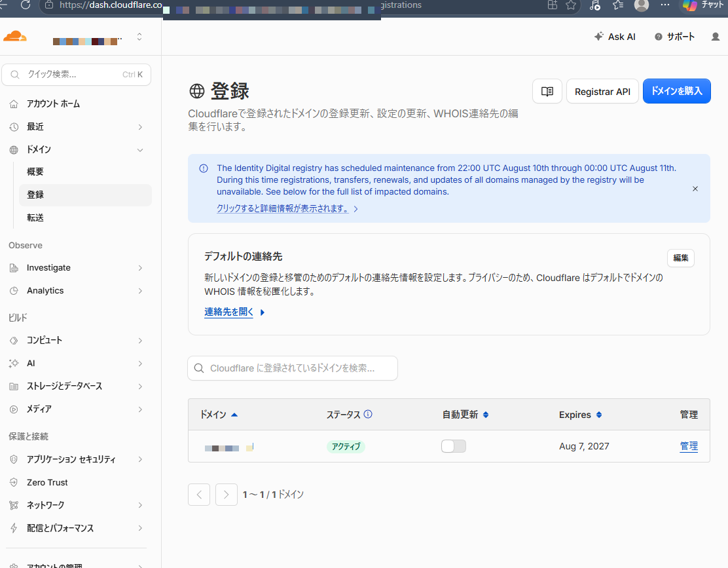Screen dimensions: 728x568
Task: Open the 概要 submenu item
Action: [35, 172]
